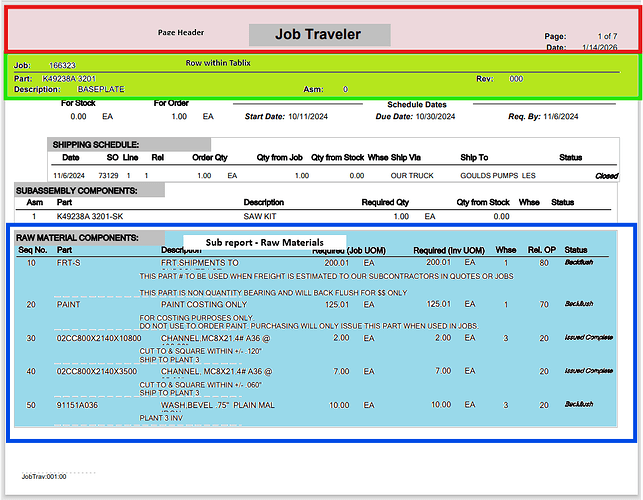Click the 'PLANT 3 INV' note
The height and width of the screenshot is (500, 643).
tap(161, 418)
